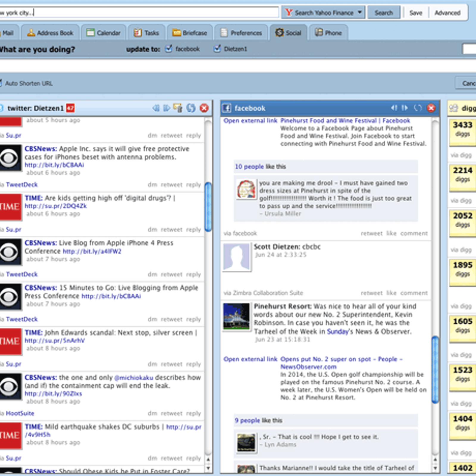Open the Search Yahoo Finance dropdown arrow
The height and width of the screenshot is (476, 476).
[x=360, y=12]
